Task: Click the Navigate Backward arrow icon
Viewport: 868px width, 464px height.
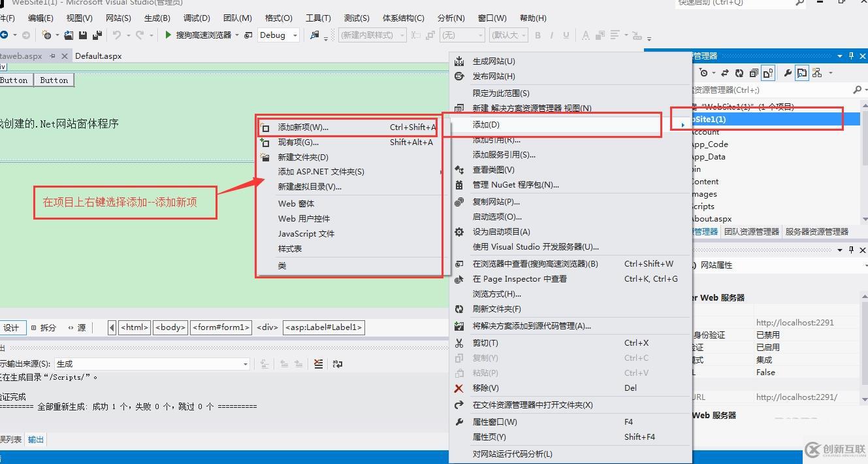Action: tap(5, 35)
